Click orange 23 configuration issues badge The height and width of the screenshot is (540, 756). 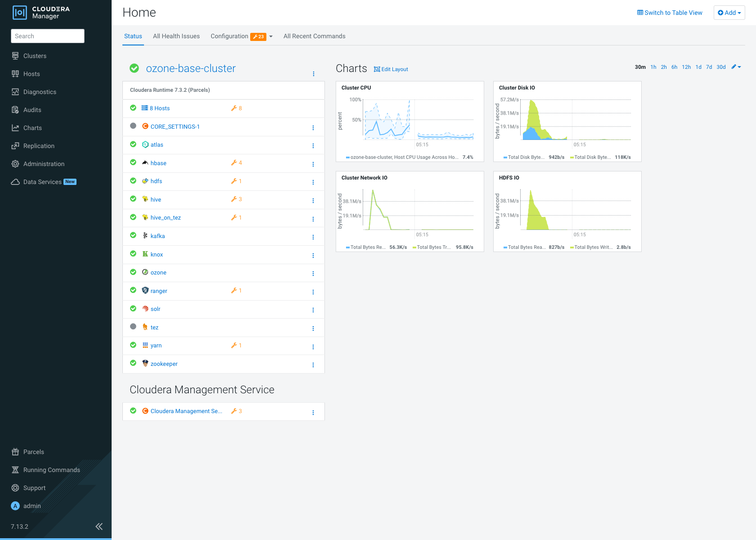pos(258,37)
